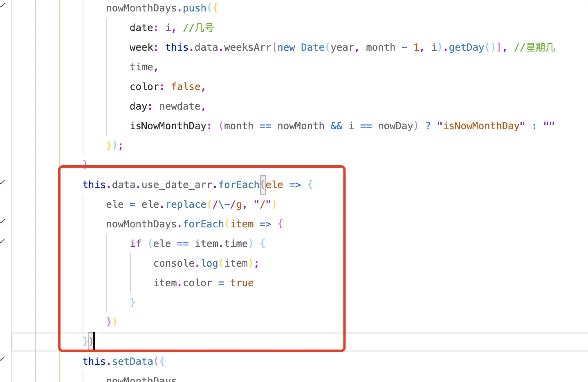588x382 pixels.
Task: Click the setData method name
Action: (x=132, y=362)
